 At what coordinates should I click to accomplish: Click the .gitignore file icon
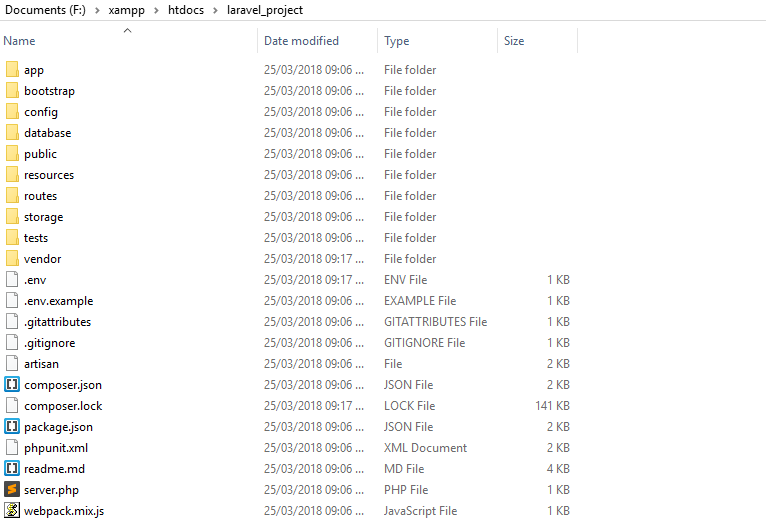[x=12, y=342]
